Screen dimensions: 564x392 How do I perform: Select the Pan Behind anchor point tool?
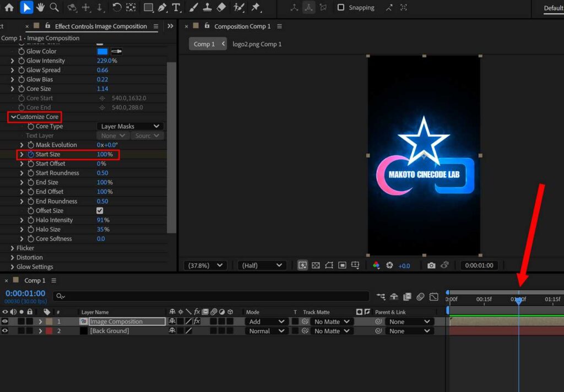131,7
